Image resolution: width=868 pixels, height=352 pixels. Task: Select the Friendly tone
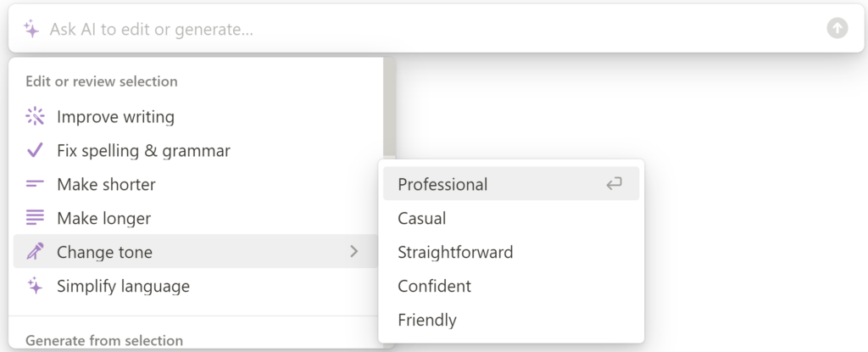click(x=511, y=320)
